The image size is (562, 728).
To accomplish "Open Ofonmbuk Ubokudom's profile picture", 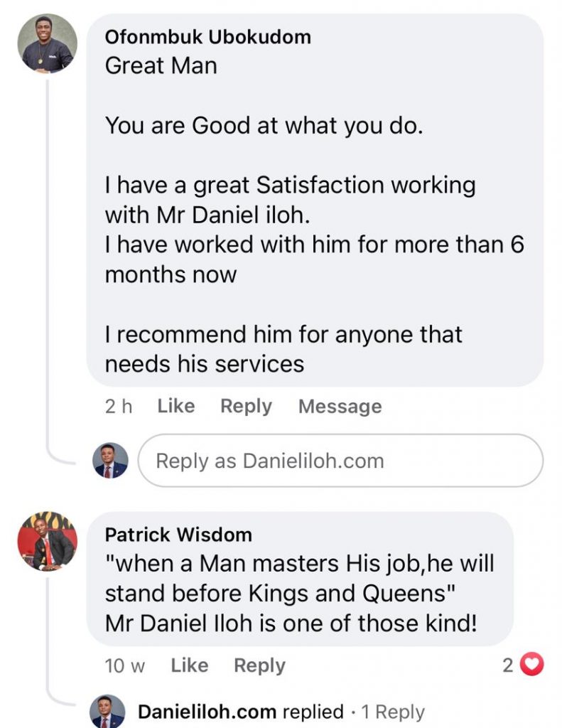I will (x=48, y=43).
